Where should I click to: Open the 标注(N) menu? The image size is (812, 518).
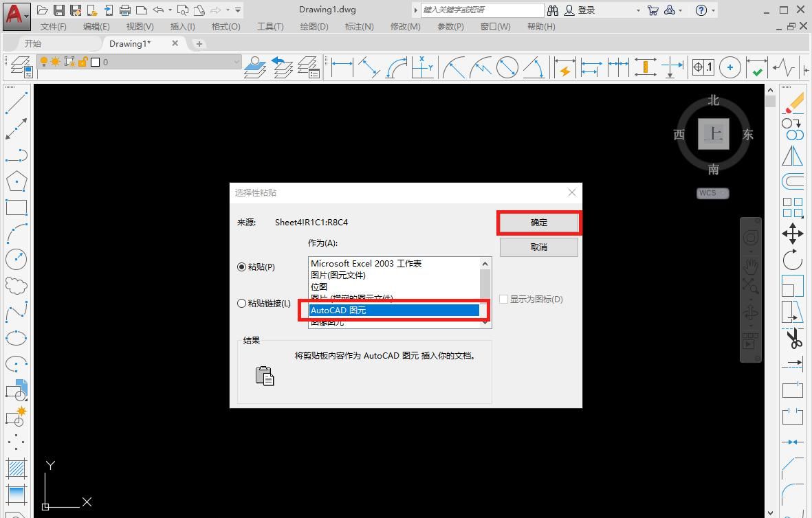pyautogui.click(x=359, y=26)
